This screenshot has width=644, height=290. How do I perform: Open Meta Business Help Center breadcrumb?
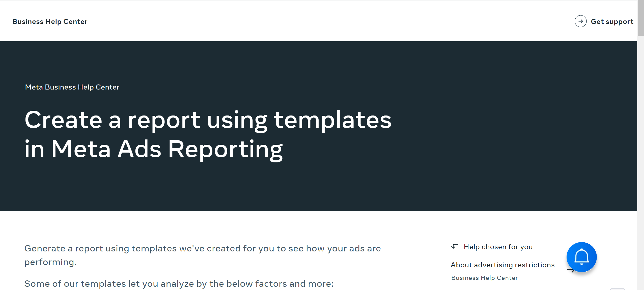coord(72,87)
